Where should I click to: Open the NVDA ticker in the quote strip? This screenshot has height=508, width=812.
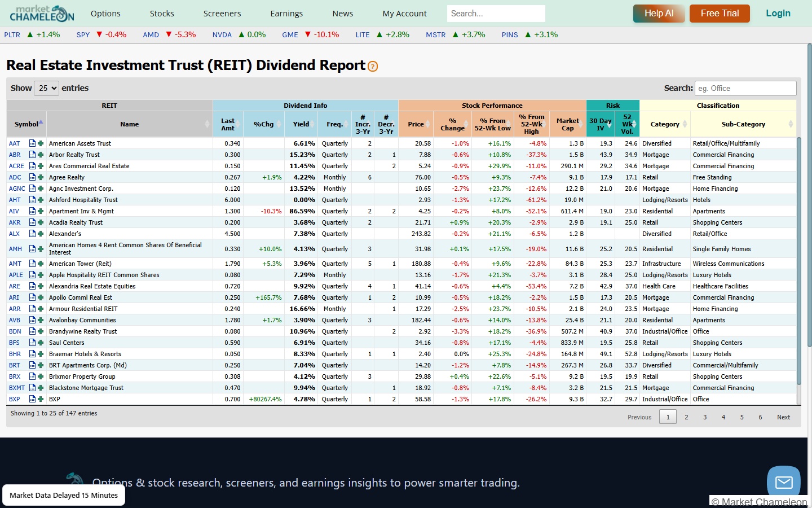[222, 34]
